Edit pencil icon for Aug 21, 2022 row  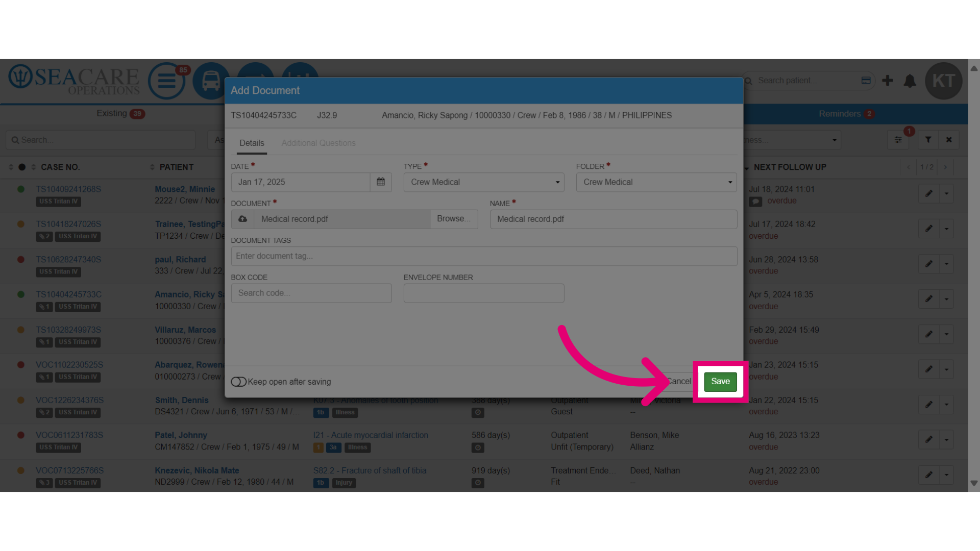tap(929, 474)
